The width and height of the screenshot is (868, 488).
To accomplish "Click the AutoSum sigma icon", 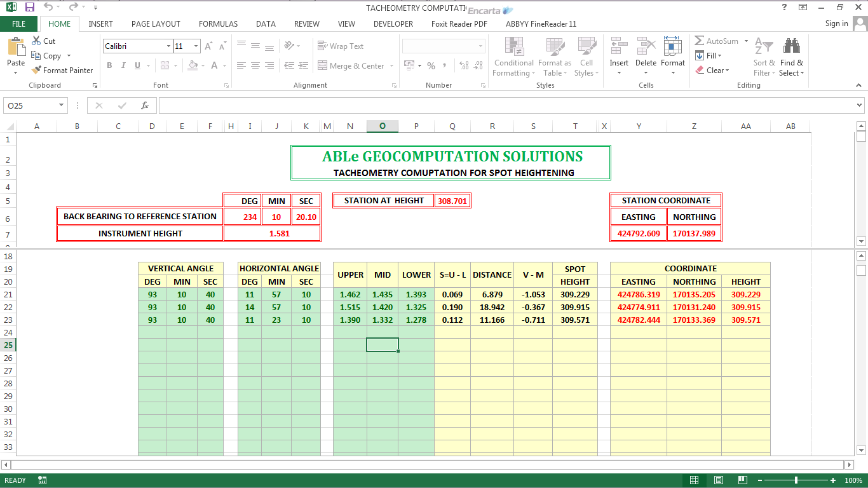I will click(x=700, y=41).
